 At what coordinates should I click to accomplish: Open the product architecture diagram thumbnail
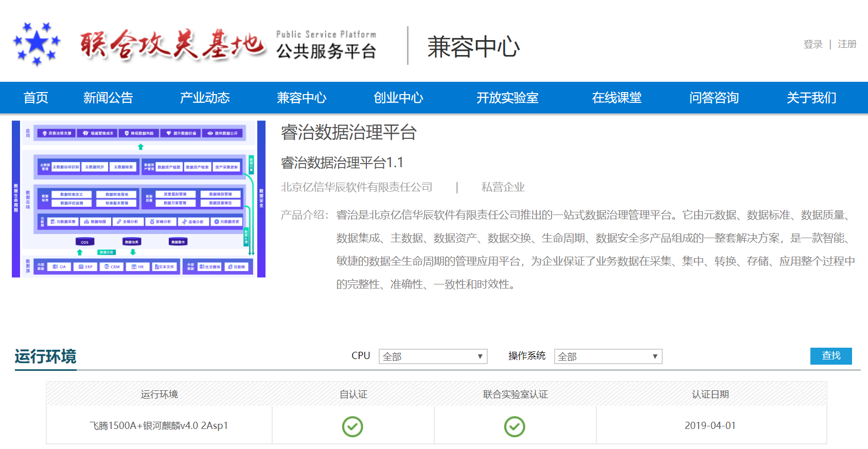click(x=138, y=199)
